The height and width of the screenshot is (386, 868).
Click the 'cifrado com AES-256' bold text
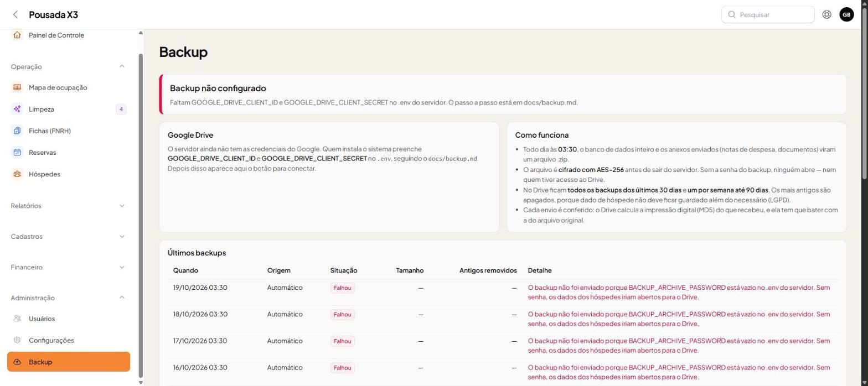pos(591,170)
